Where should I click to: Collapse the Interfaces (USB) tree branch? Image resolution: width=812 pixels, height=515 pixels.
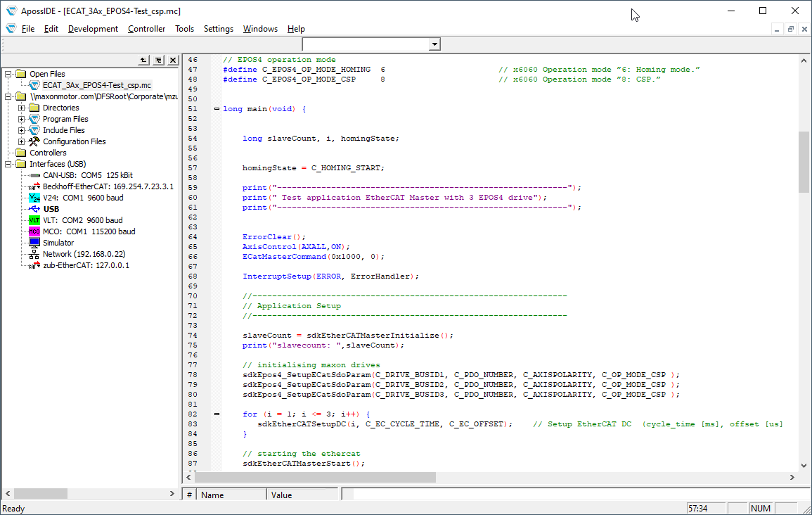(6, 163)
